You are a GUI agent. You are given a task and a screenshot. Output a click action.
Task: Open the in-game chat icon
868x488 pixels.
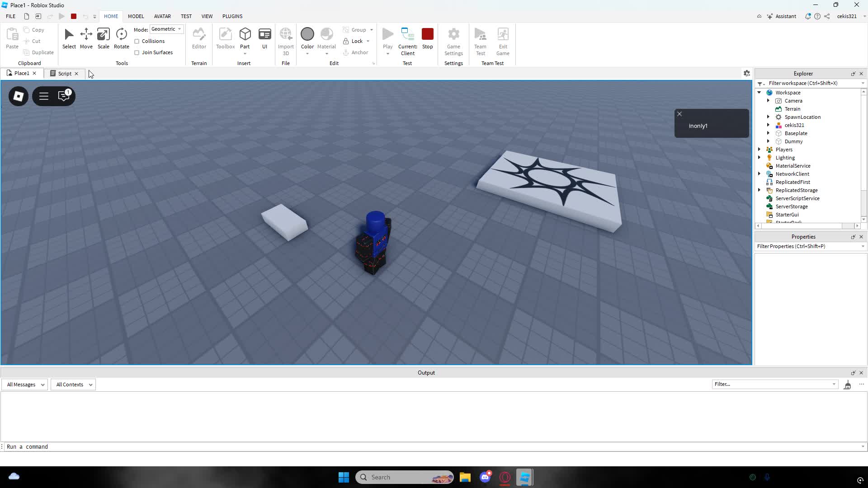coord(64,96)
